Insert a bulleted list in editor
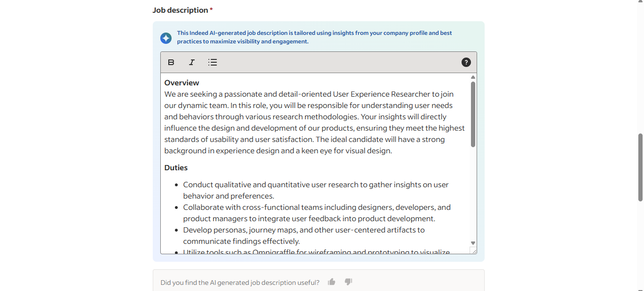Image resolution: width=644 pixels, height=291 pixels. point(213,62)
